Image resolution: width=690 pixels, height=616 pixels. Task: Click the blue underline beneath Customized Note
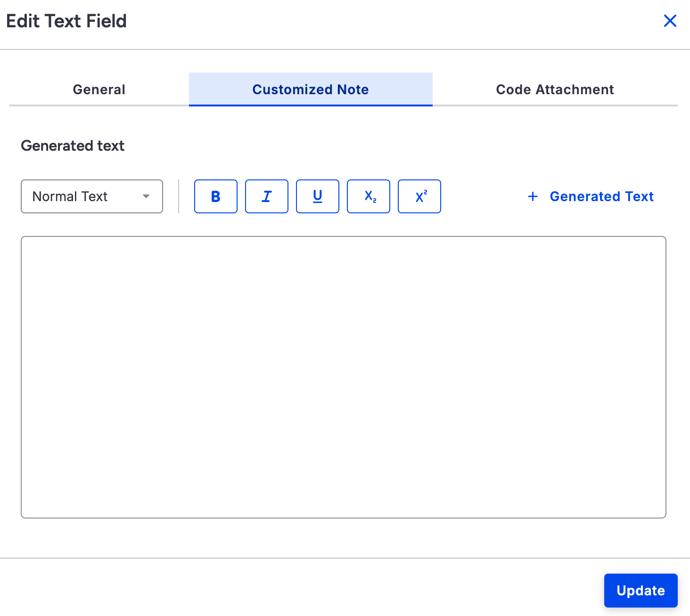coord(311,105)
